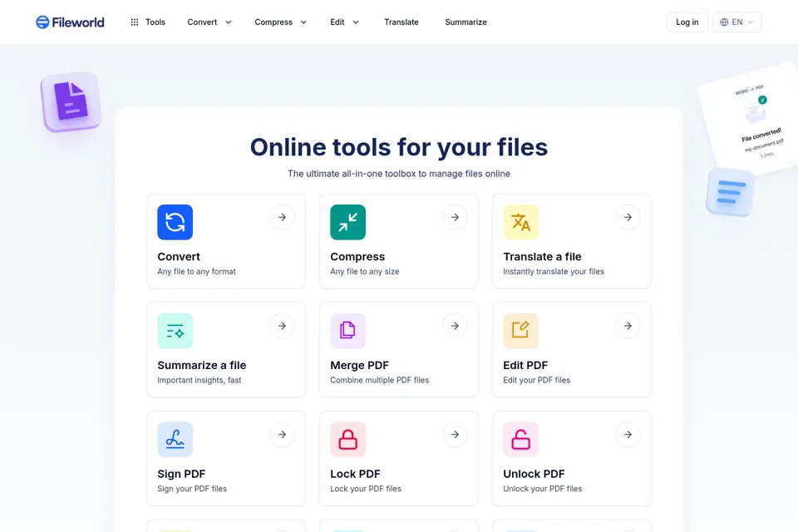Click the Log in button
Viewport: 798px width, 532px height.
(x=687, y=22)
